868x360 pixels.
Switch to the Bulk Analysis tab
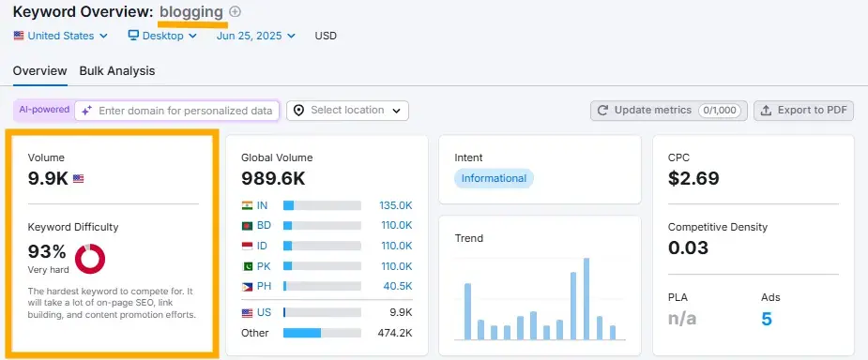[x=116, y=71]
